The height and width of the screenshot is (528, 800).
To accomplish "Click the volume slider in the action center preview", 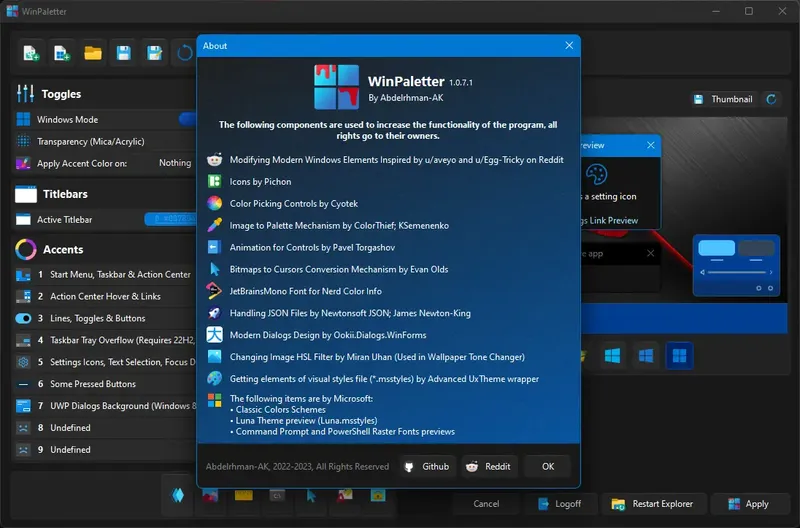I will (x=737, y=272).
